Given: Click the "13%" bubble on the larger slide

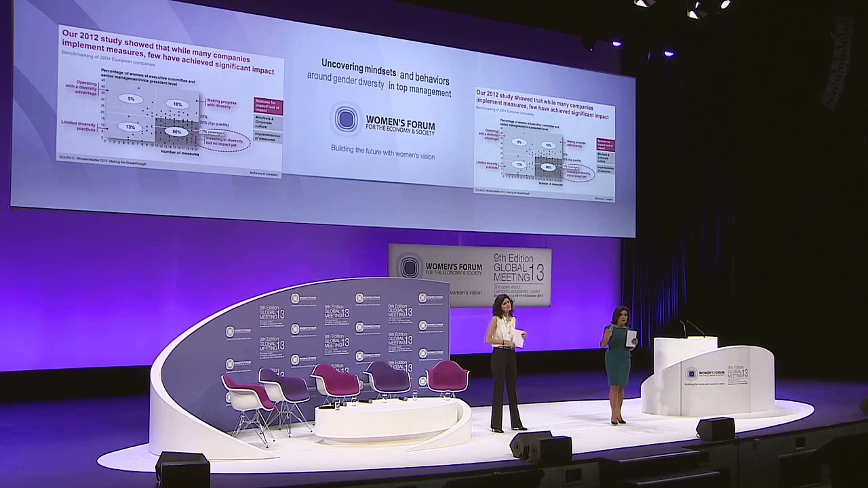Looking at the screenshot, I should (130, 127).
